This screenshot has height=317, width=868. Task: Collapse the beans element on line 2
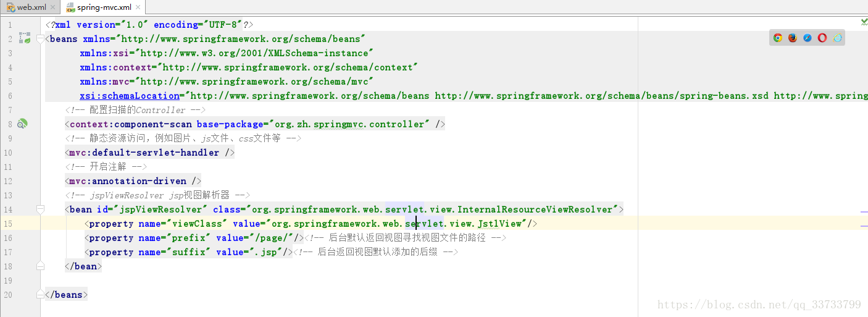[x=40, y=39]
